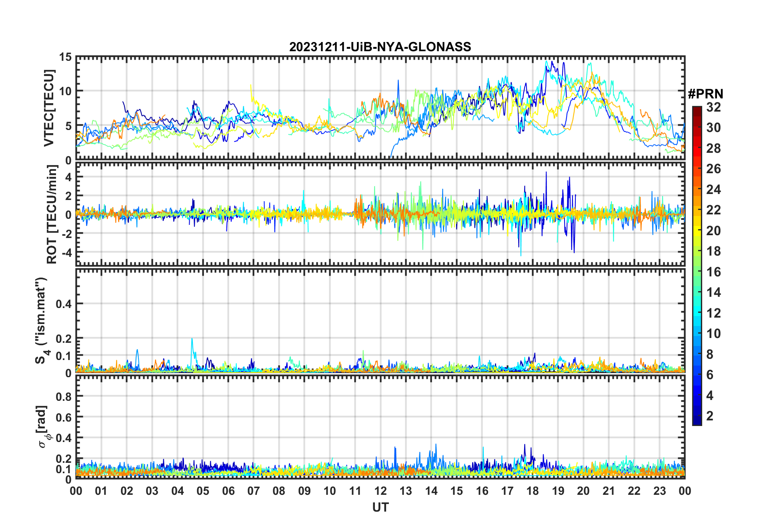
Task: Click x-axis tick label 03
Action: 152,491
